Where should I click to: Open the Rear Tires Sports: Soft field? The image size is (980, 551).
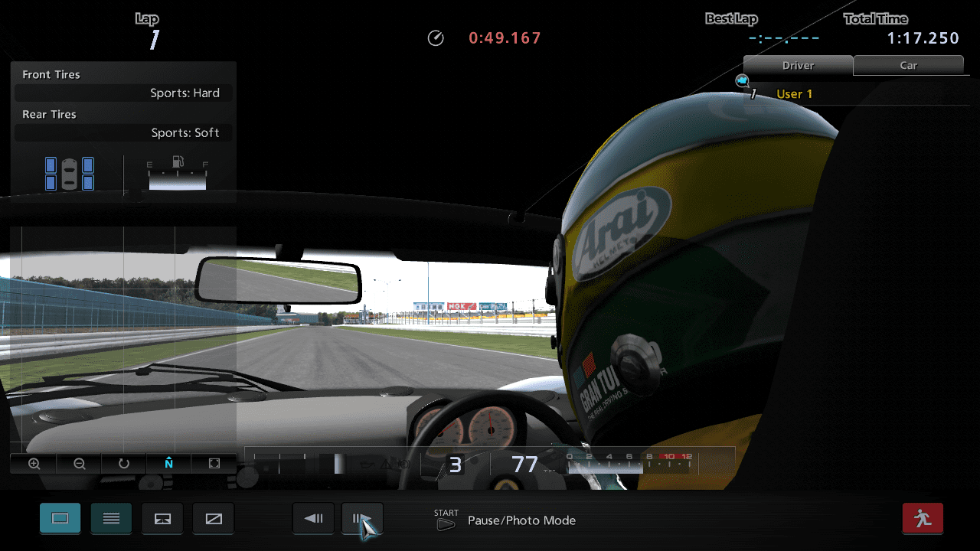click(123, 133)
